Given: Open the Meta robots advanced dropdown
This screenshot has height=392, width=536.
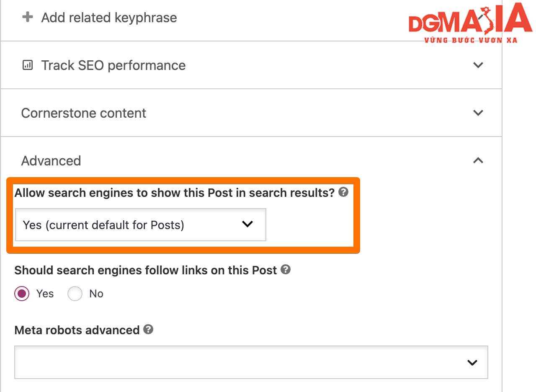Looking at the screenshot, I should pyautogui.click(x=251, y=362).
